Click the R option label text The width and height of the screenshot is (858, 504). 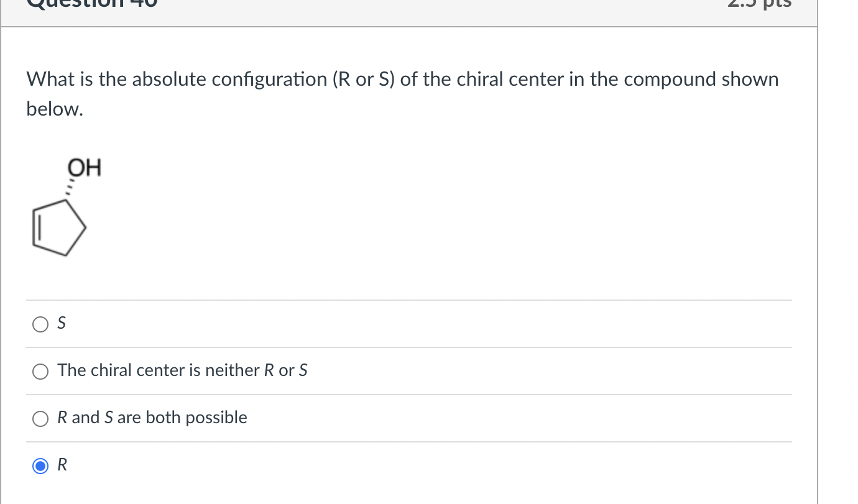click(x=60, y=464)
